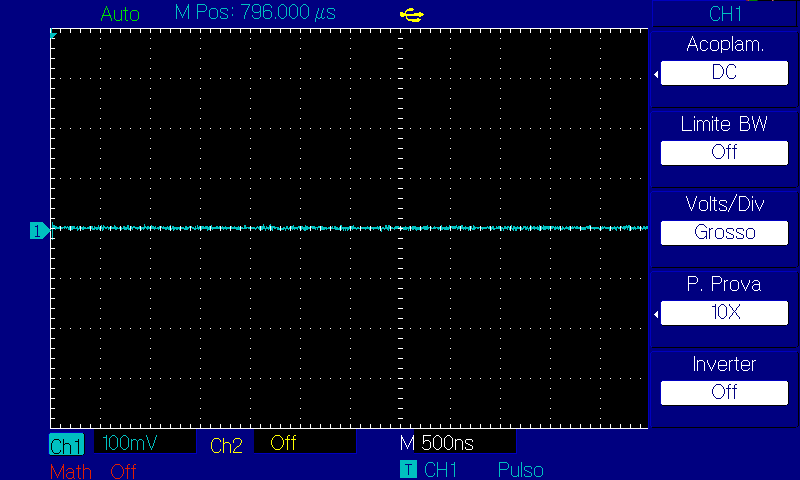Click the Math label
Viewport: 800px width, 480px height.
click(x=71, y=471)
